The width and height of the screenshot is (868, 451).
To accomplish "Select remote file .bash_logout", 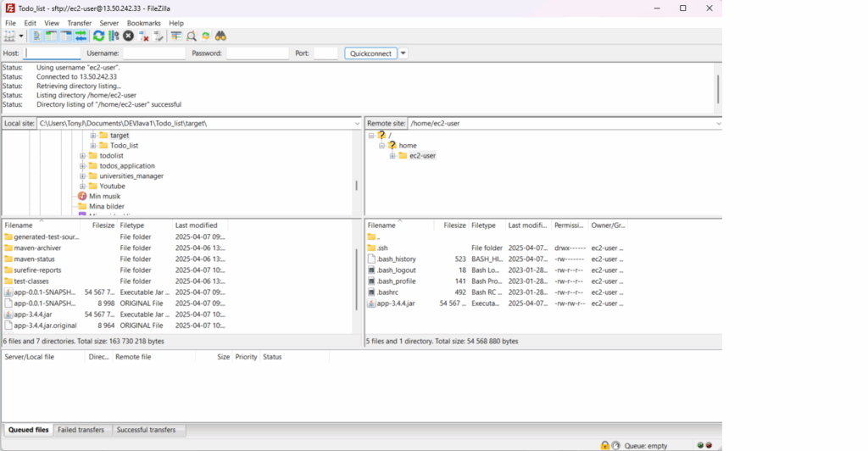I will coord(397,270).
